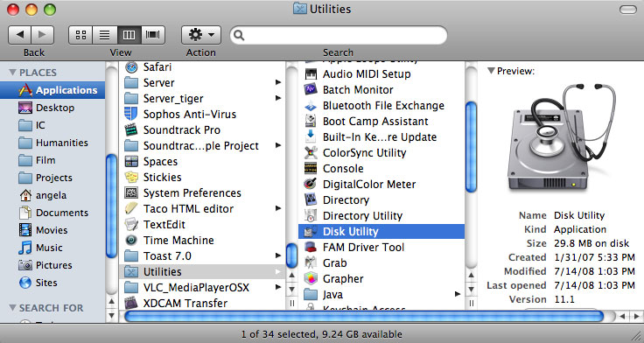
Task: Select the Spaces app icon
Action: pos(131,161)
